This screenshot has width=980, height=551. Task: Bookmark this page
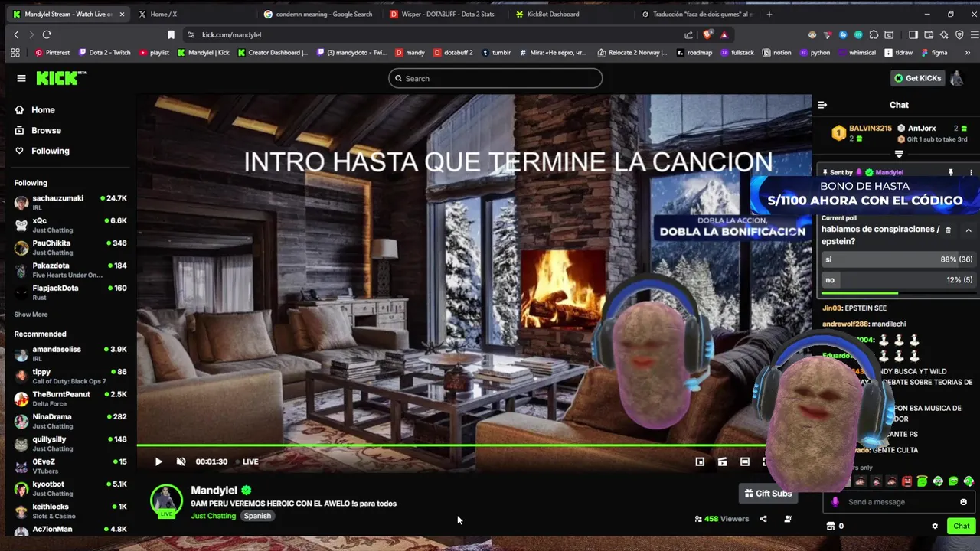(171, 34)
